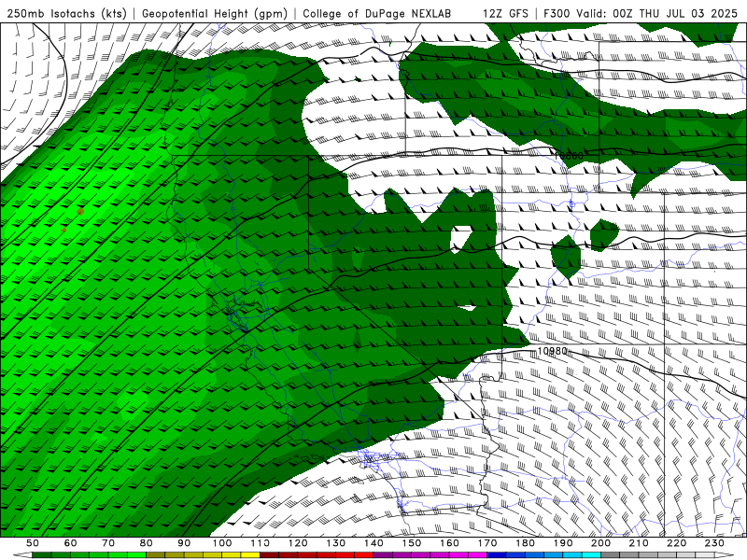This screenshot has height=560, width=747.
Task: Click the bright yellow swatch before 110
Action: click(x=250, y=555)
